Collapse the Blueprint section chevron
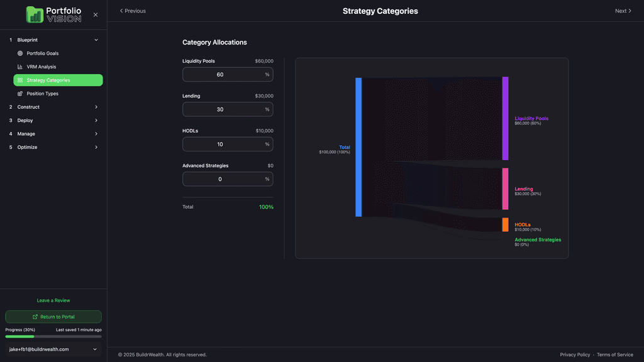 tap(96, 40)
